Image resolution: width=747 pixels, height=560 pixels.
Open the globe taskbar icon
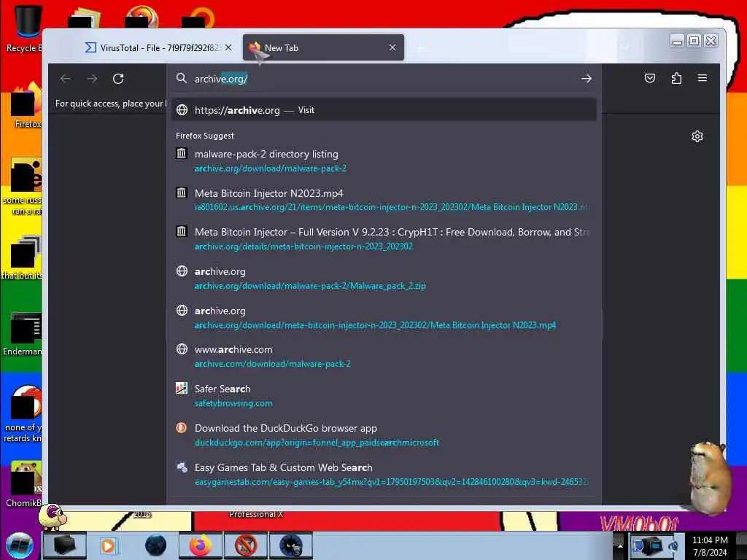pyautogui.click(x=156, y=545)
